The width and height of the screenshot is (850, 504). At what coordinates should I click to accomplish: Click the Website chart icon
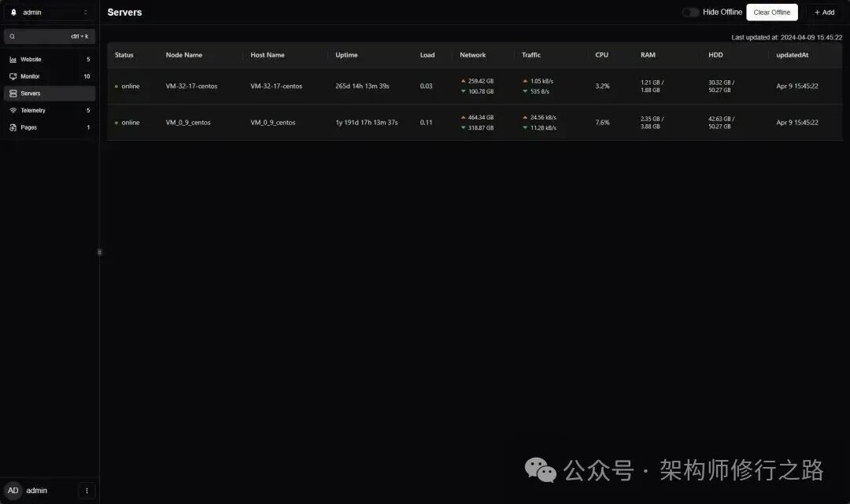click(x=13, y=60)
